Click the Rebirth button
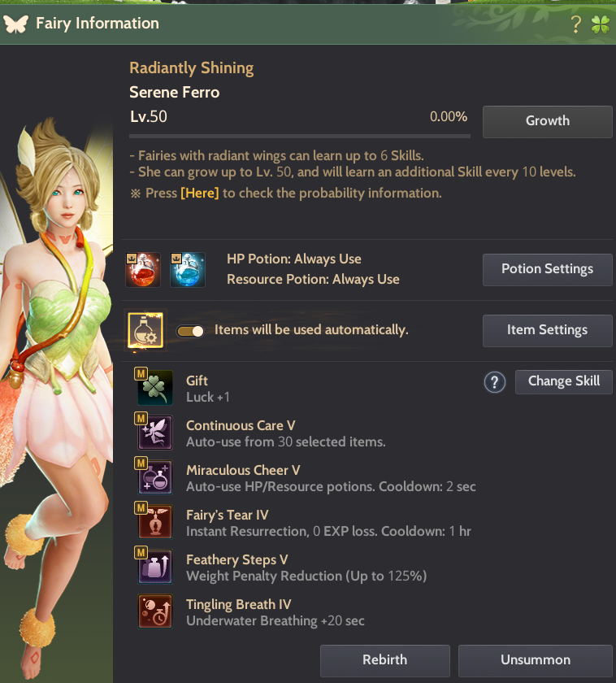Image resolution: width=616 pixels, height=683 pixels. pos(385,661)
